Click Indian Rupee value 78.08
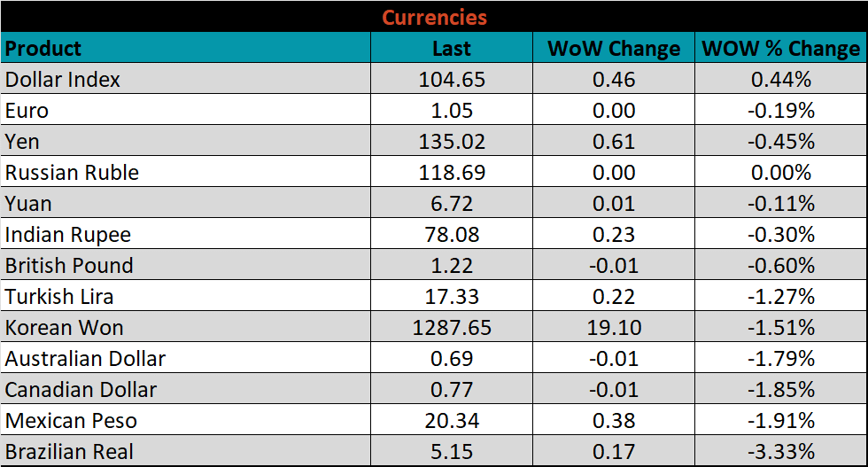The width and height of the screenshot is (868, 467). 452,235
